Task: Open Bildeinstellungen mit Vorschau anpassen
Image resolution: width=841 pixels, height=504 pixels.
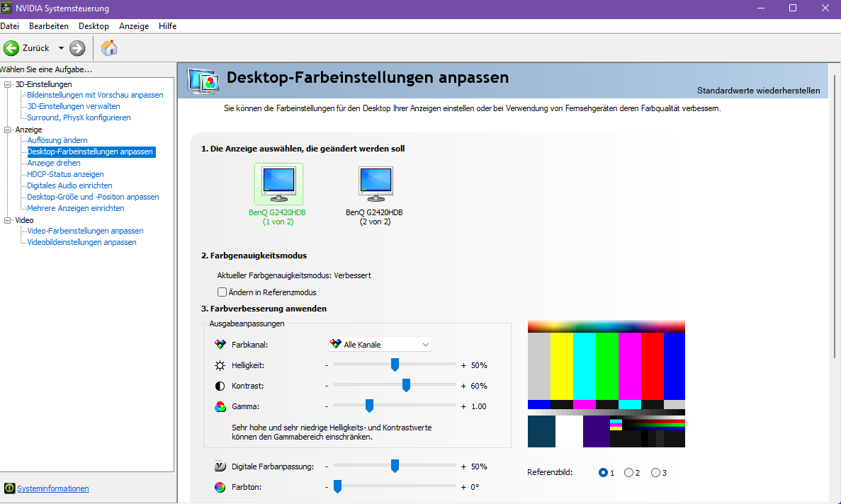Action: (x=96, y=95)
